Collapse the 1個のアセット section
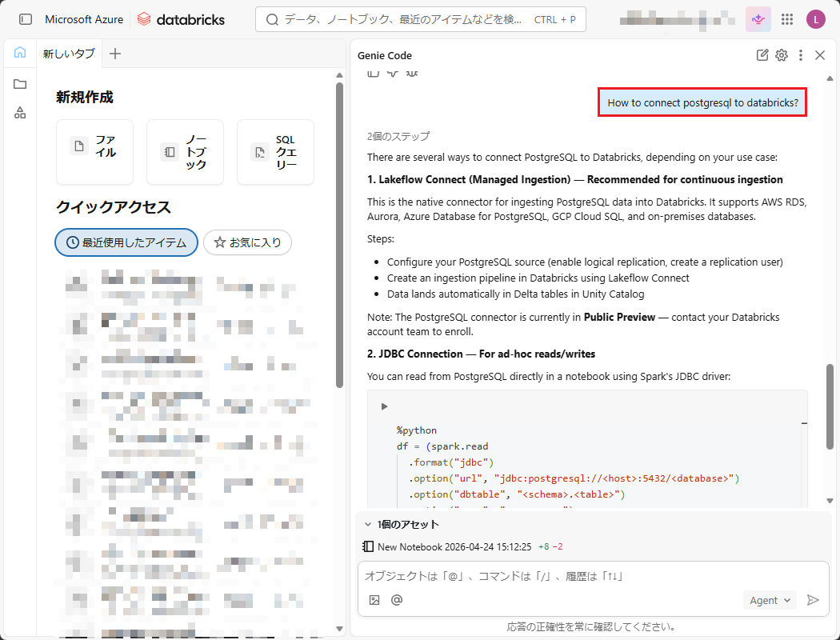This screenshot has width=840, height=640. (x=368, y=525)
